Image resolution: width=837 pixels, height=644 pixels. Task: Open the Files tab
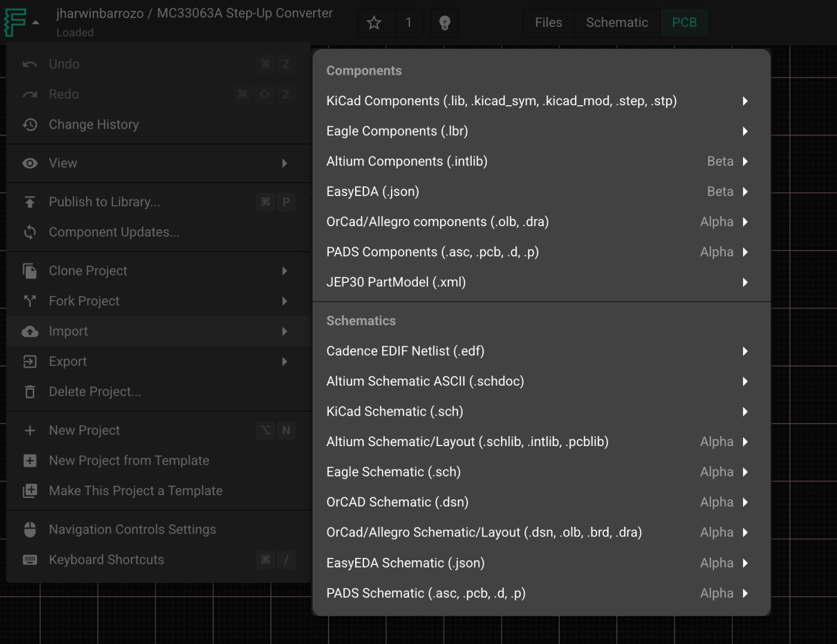point(548,23)
